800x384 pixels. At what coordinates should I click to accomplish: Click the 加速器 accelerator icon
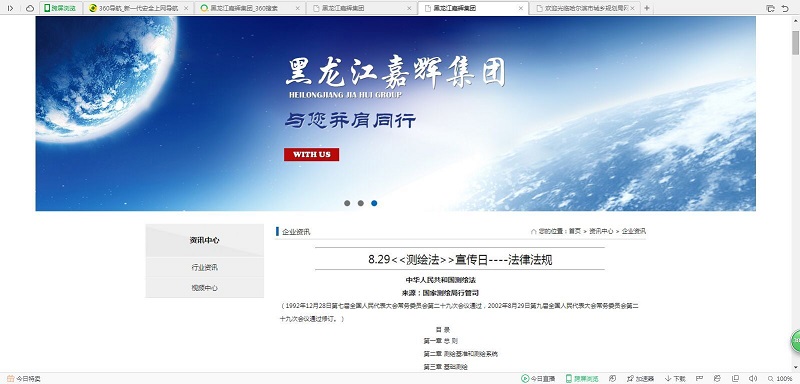(x=640, y=378)
